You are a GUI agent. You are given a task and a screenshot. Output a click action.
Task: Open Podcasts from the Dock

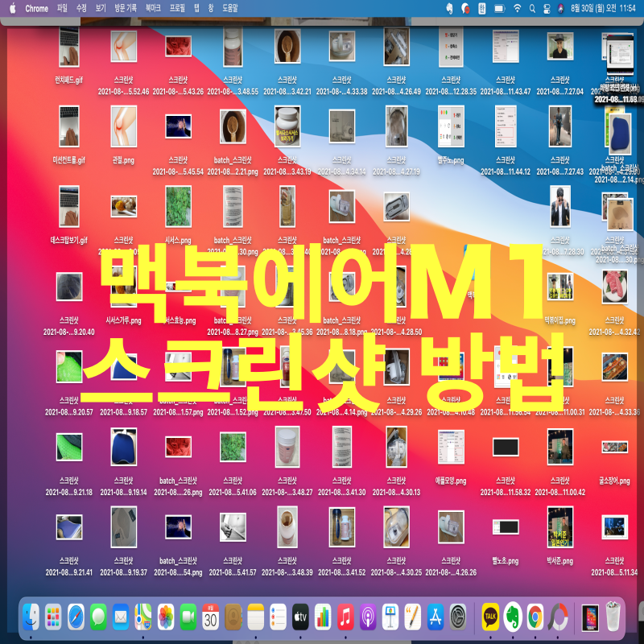click(x=368, y=616)
